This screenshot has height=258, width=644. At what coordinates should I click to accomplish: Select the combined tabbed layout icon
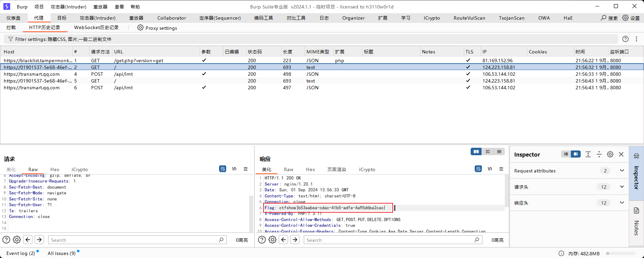point(499,151)
